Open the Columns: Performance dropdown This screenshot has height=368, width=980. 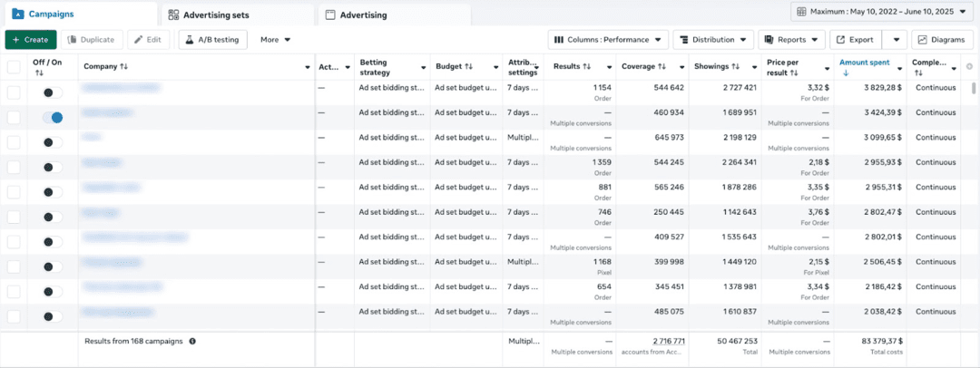pyautogui.click(x=608, y=40)
